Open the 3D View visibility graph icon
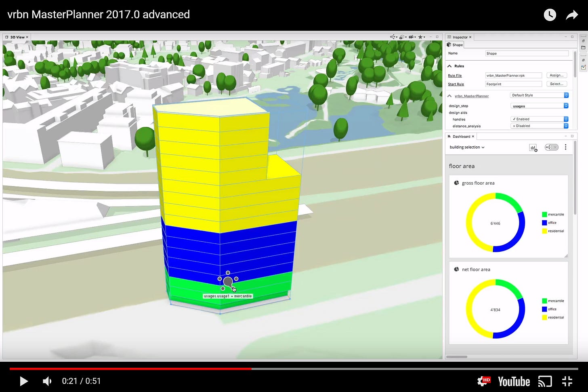Viewport: 588px width, 392px height. click(393, 37)
